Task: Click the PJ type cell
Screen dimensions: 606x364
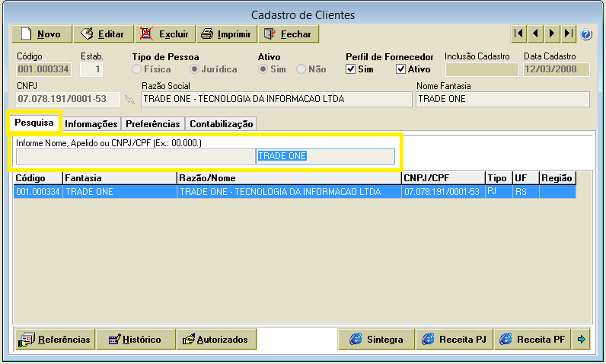Action: click(x=499, y=192)
